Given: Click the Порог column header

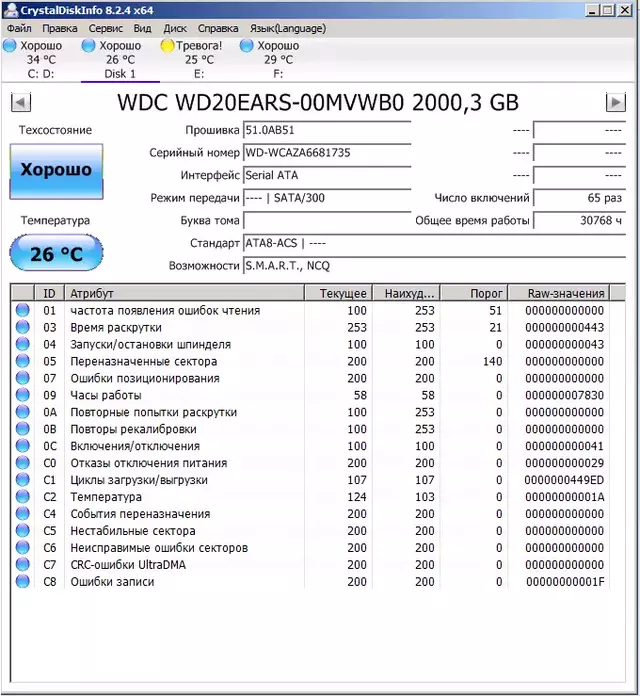Looking at the screenshot, I should click(x=474, y=293).
